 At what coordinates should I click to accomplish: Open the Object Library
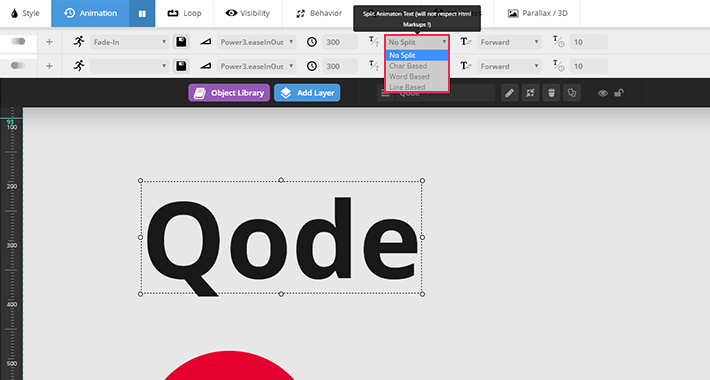pos(229,93)
